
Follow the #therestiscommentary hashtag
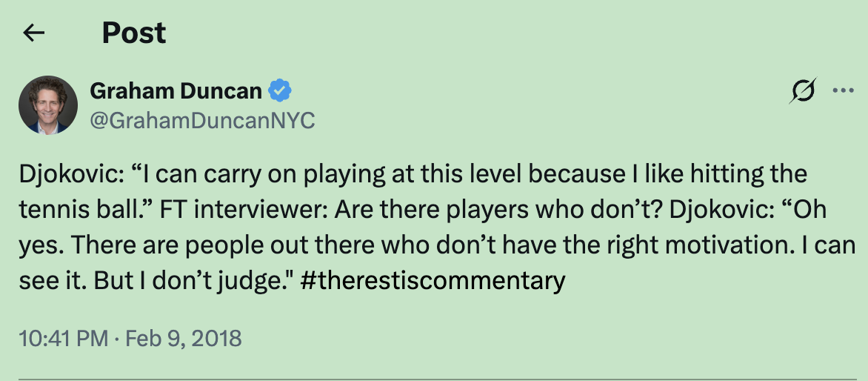pos(433,281)
